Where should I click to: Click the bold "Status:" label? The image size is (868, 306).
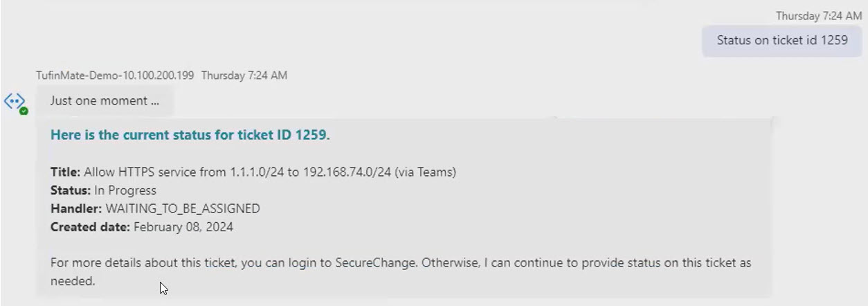tap(71, 190)
